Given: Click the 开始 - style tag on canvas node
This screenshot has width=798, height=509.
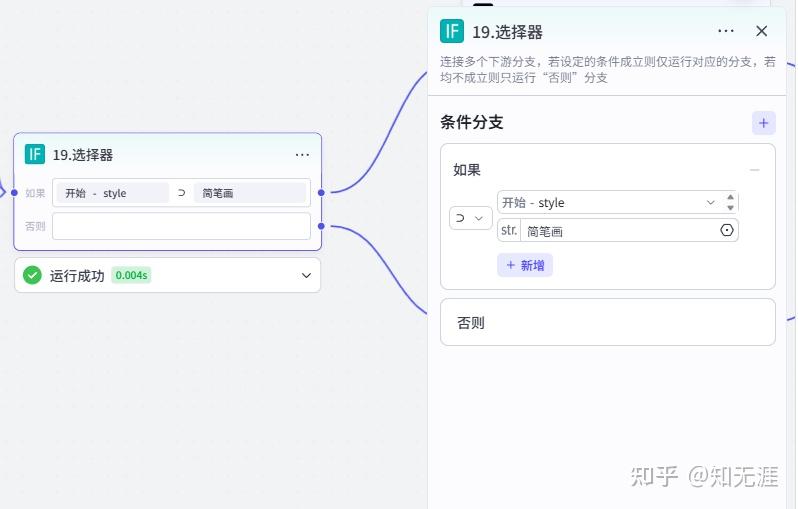Looking at the screenshot, I should 112,193.
